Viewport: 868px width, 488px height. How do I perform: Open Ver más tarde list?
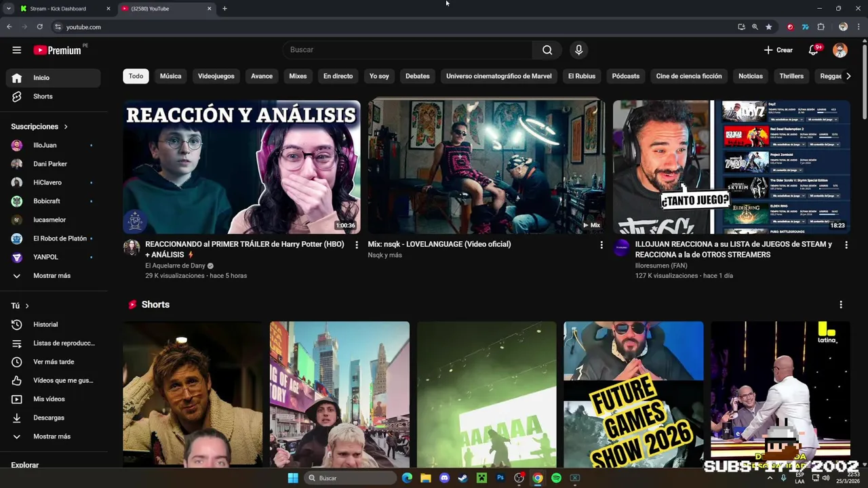click(x=54, y=362)
